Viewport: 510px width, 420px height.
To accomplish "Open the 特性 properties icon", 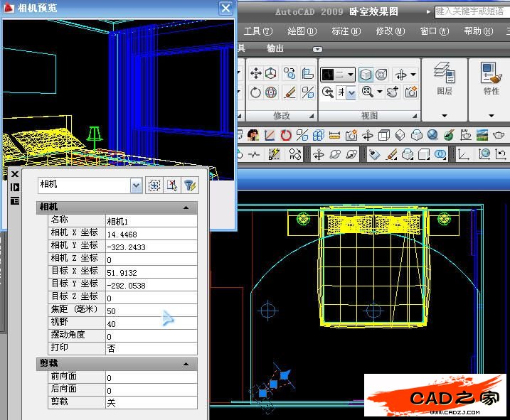I will tap(491, 73).
